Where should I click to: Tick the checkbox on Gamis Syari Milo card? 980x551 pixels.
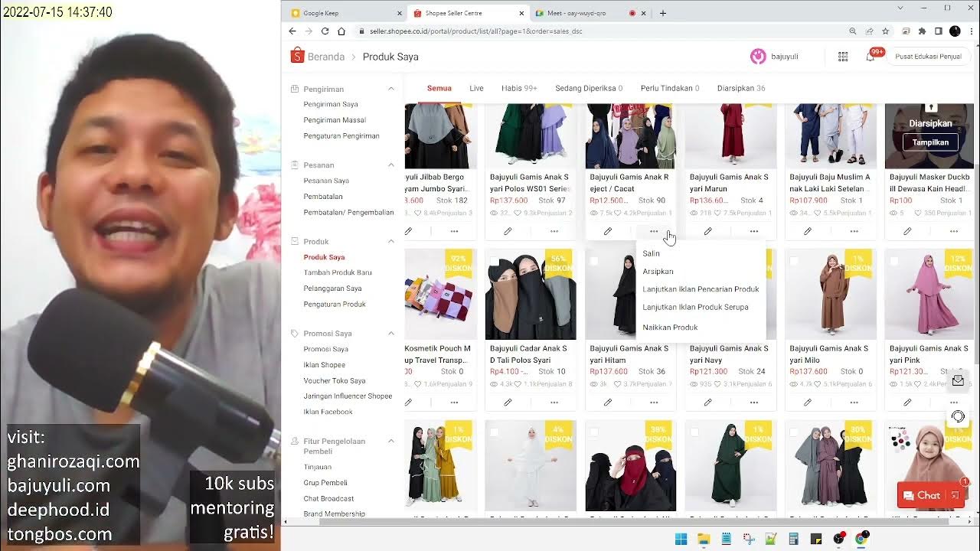click(794, 261)
